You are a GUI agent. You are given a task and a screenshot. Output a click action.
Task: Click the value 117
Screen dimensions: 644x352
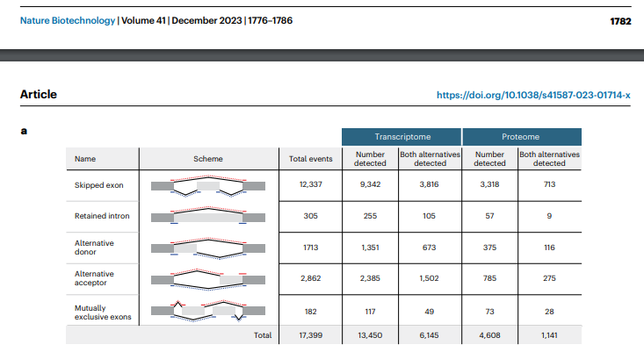pyautogui.click(x=370, y=312)
